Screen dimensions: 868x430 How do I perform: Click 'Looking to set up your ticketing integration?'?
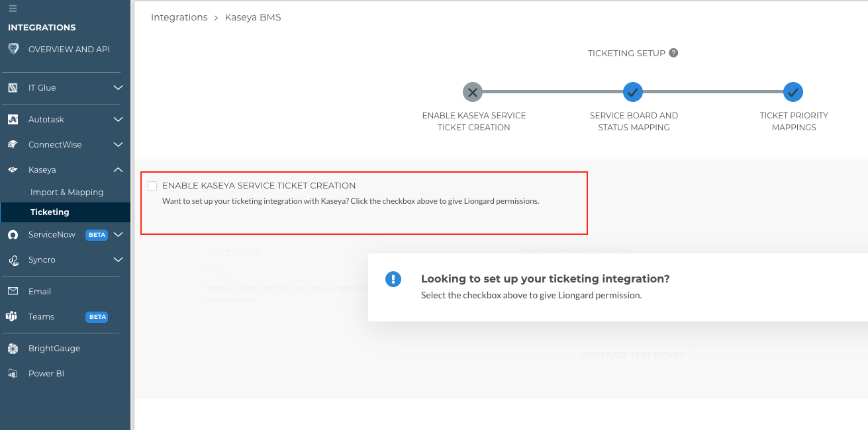(x=546, y=279)
